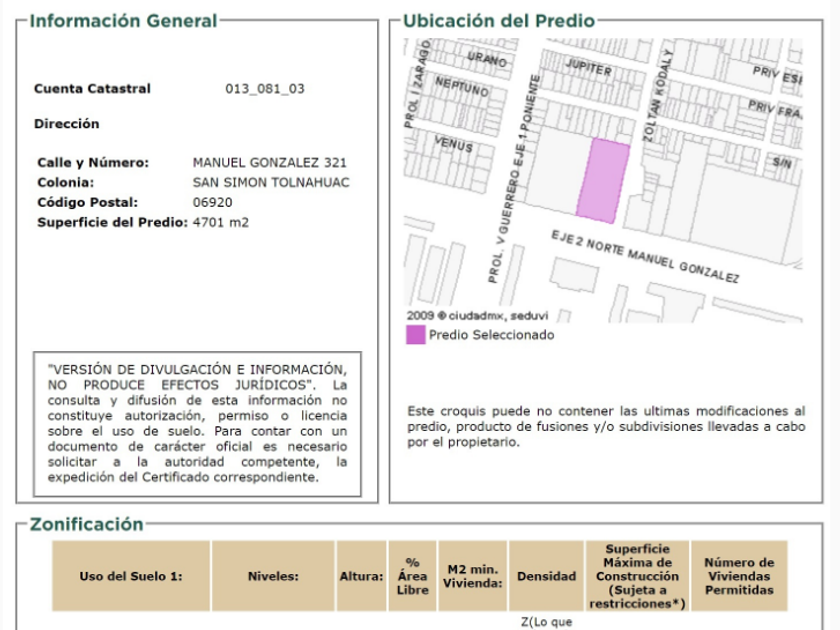
Task: Click the Zonificación section heading
Action: (x=86, y=525)
